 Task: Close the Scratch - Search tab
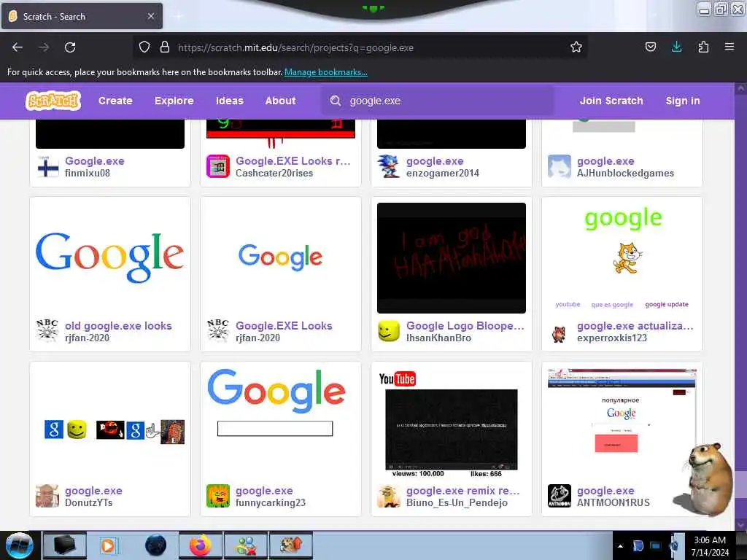point(151,16)
